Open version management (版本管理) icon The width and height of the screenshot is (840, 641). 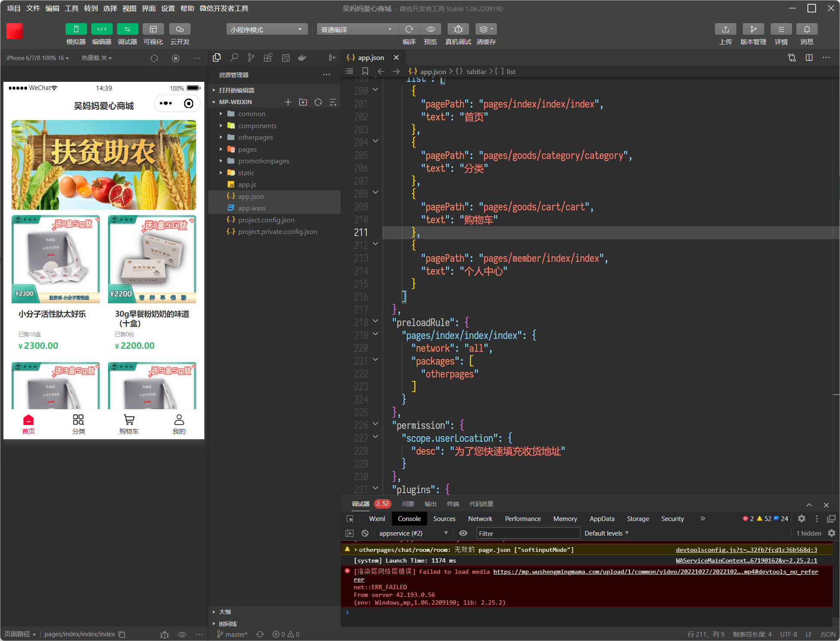coord(753,29)
